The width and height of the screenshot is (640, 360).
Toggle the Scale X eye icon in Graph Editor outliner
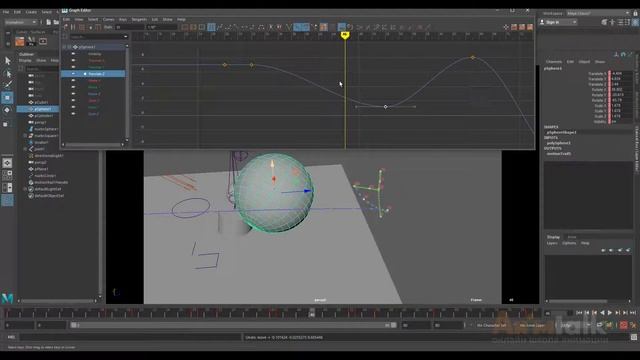[x=73, y=100]
